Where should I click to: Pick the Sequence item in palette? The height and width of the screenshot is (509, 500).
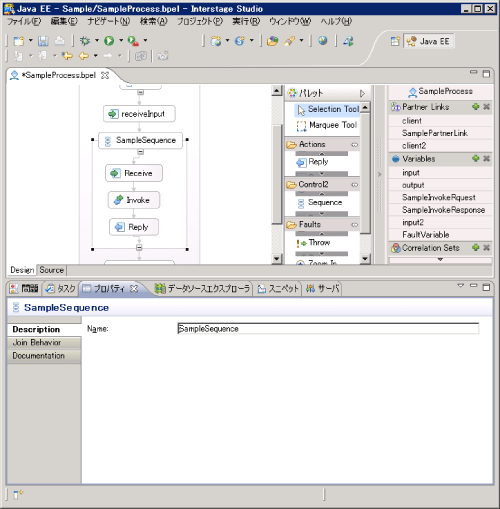pos(319,202)
